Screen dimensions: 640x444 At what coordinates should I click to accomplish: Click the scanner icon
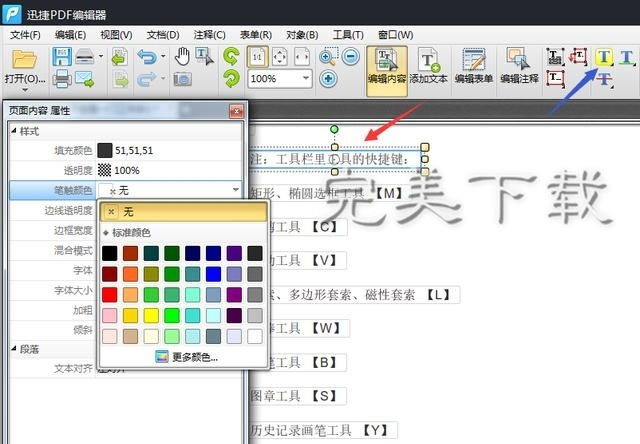[x=85, y=56]
